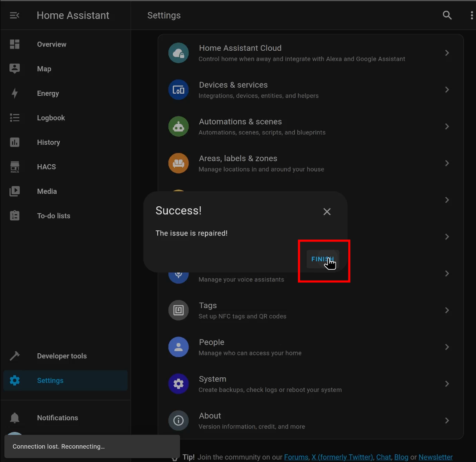This screenshot has height=462, width=476.
Task: Click the Home Assistant Cloud icon
Action: [x=179, y=53]
